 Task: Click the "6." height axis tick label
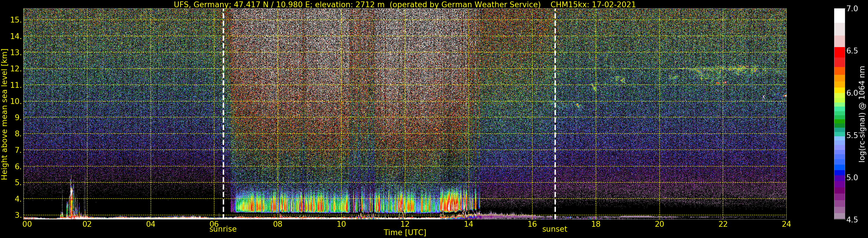[18, 167]
